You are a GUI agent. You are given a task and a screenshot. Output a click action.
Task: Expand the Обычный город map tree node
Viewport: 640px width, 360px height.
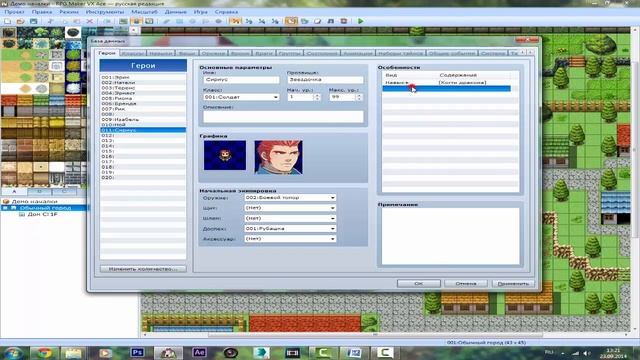(5, 208)
